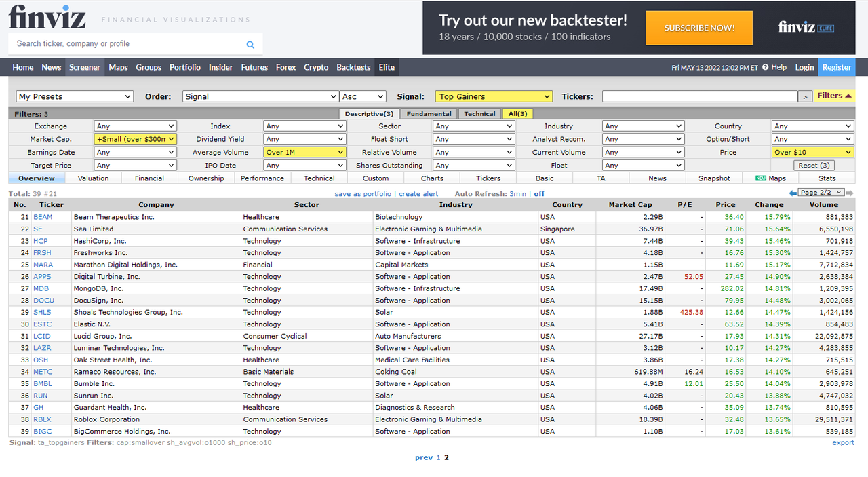Viewport: 868px width, 477px height.
Task: Go to next page arrow icon
Action: click(850, 193)
